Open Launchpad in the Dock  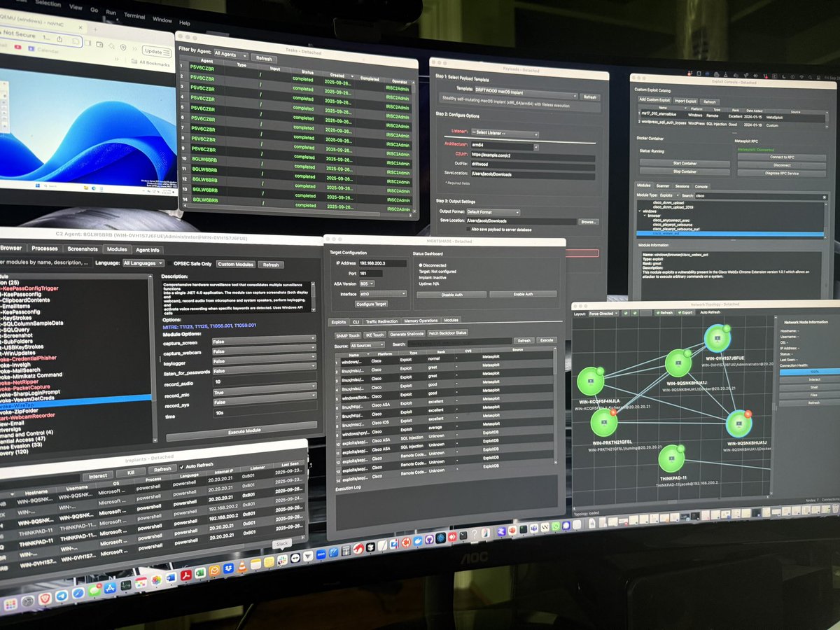[x=10, y=604]
